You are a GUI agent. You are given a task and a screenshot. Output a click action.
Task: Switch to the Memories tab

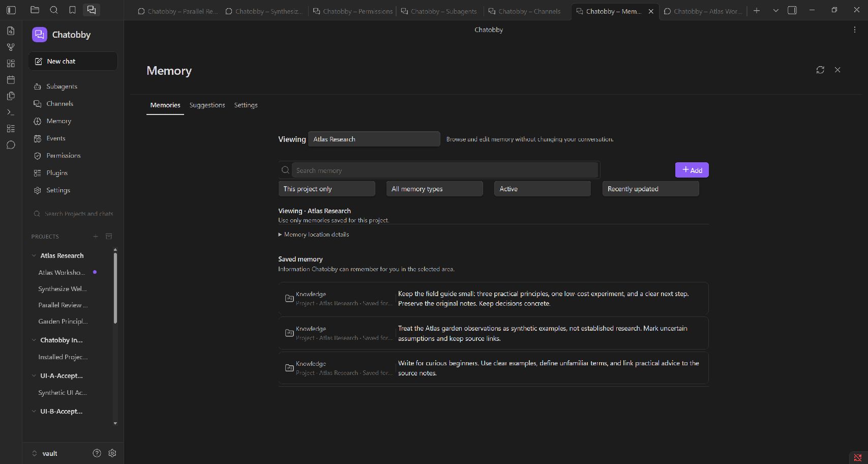(165, 105)
